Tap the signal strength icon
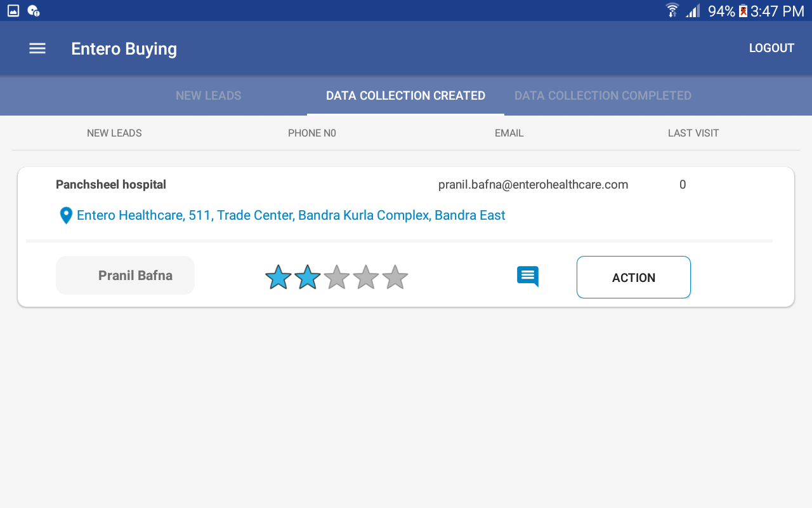812x508 pixels. [693, 11]
